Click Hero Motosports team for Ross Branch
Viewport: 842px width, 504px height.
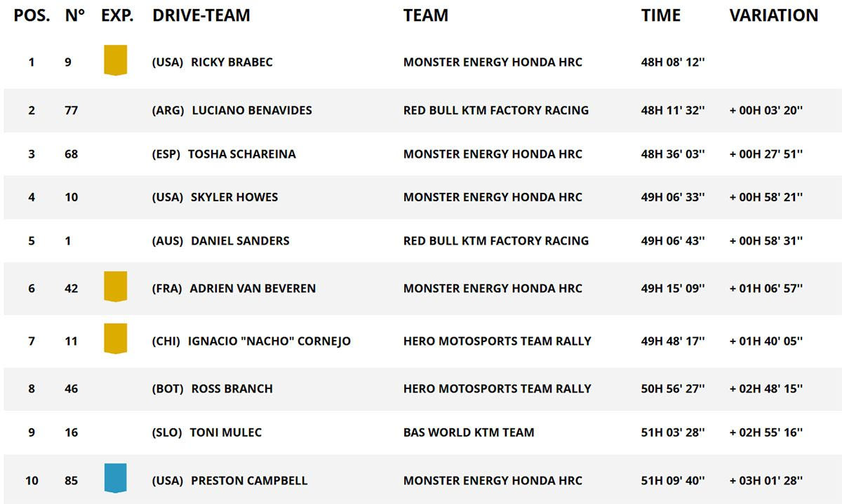coord(497,388)
